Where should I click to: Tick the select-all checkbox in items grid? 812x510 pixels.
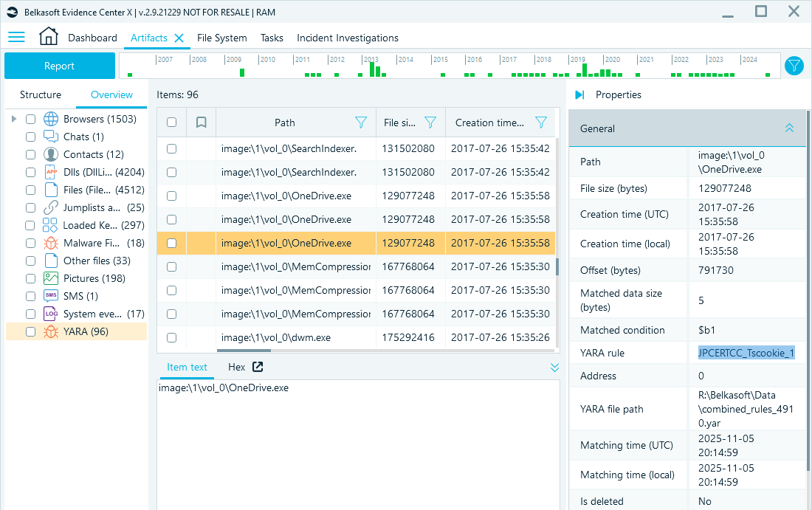coord(171,122)
